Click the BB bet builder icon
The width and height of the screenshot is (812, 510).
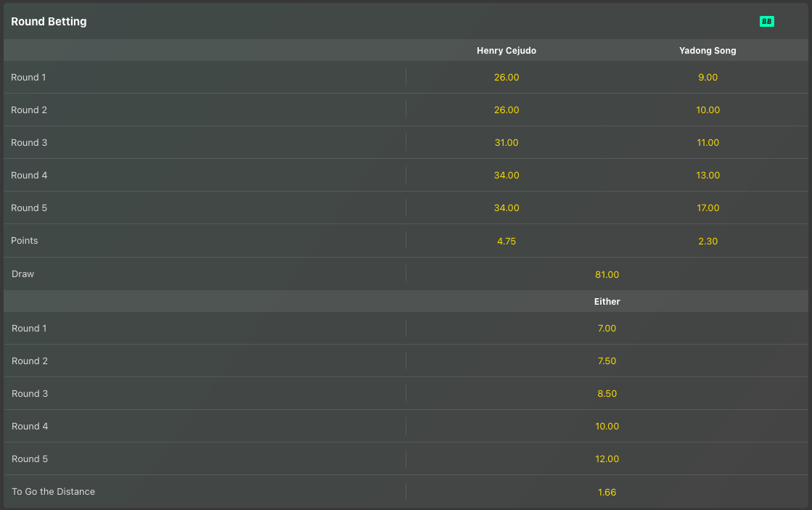point(766,21)
